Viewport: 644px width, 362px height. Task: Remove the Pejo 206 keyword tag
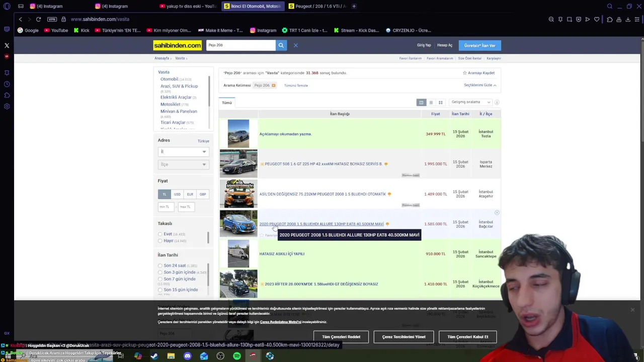click(x=273, y=85)
